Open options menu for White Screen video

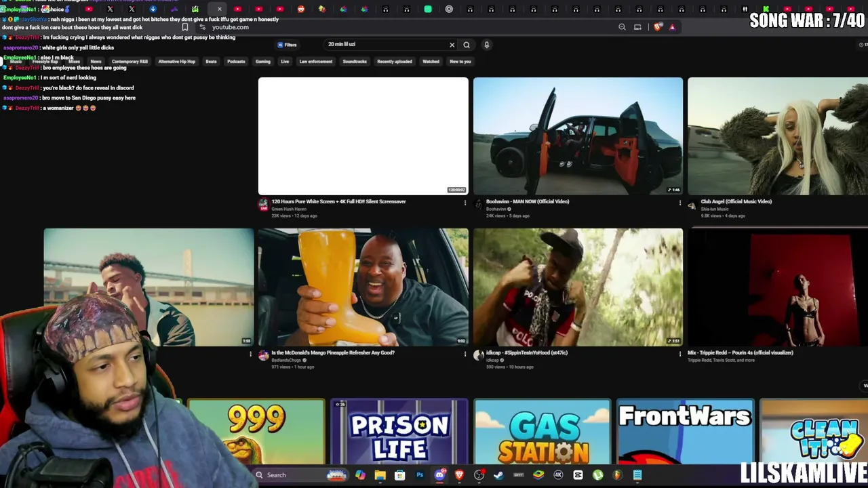pyautogui.click(x=465, y=203)
